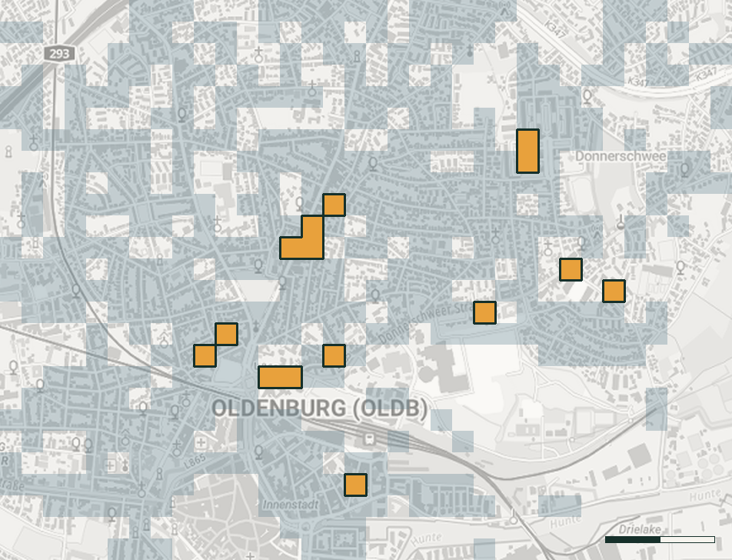Click the OLDENBURG (OLDB) city label

(320, 408)
